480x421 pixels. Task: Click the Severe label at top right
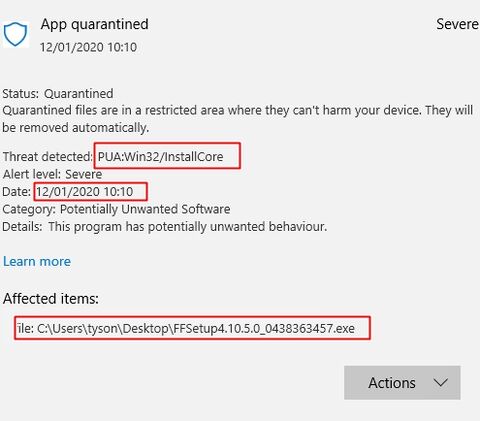click(457, 24)
